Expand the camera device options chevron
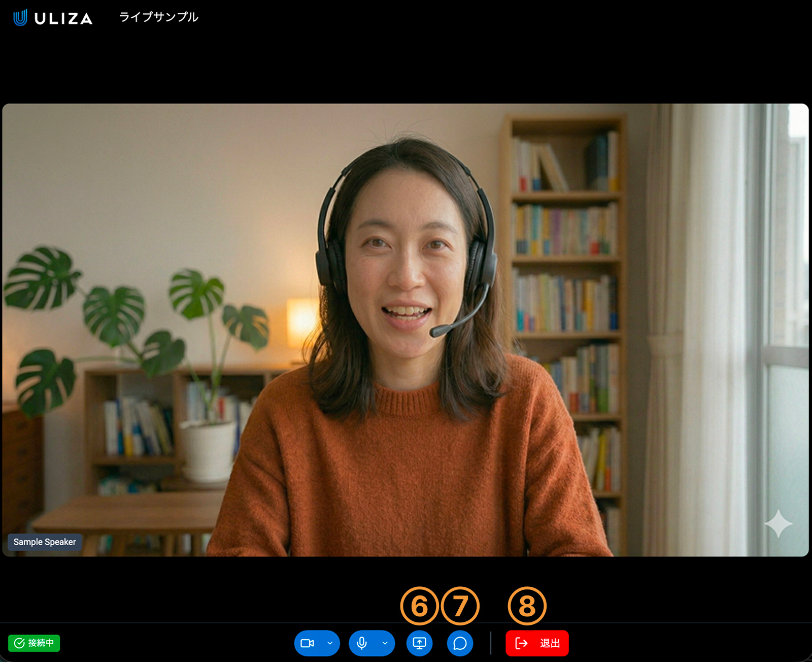 (330, 643)
